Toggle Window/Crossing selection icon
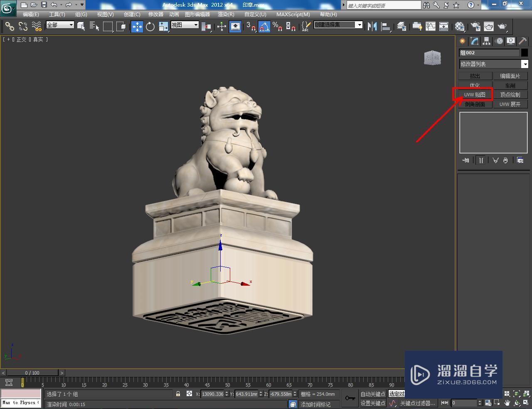The height and width of the screenshot is (409, 532). (121, 27)
